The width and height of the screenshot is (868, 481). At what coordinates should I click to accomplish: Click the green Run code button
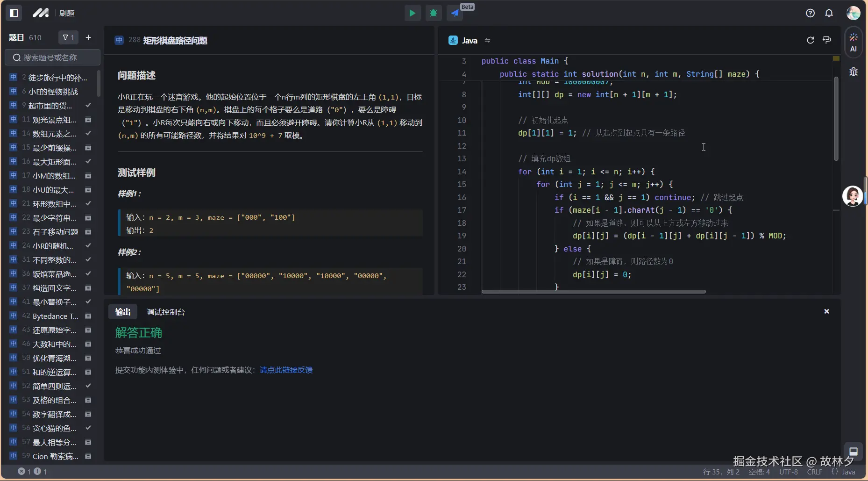coord(412,13)
